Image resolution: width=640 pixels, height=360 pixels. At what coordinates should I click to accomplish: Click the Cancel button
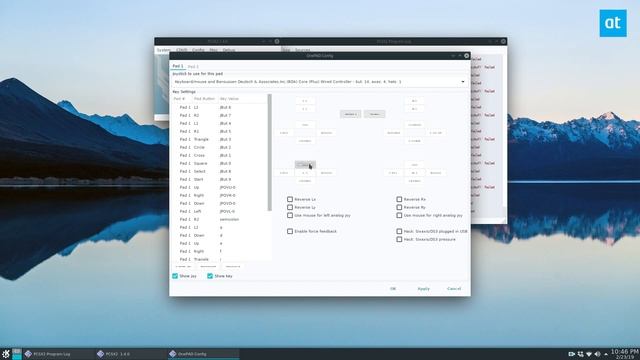click(x=454, y=289)
